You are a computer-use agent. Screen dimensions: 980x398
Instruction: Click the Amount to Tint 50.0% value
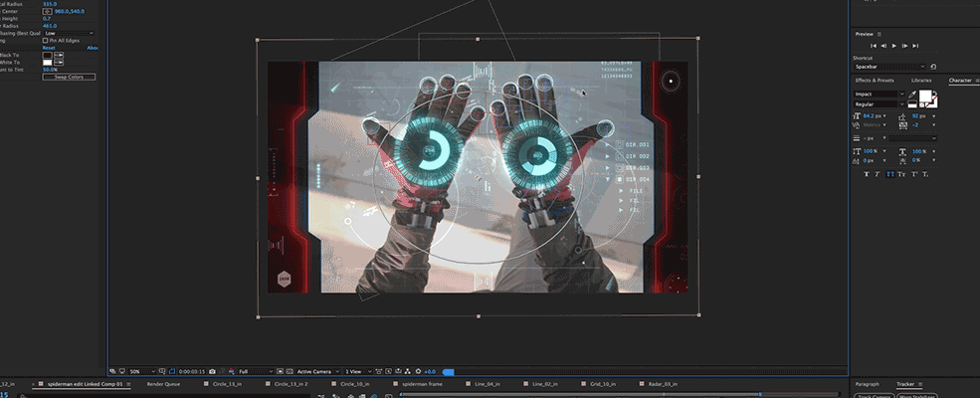50,70
